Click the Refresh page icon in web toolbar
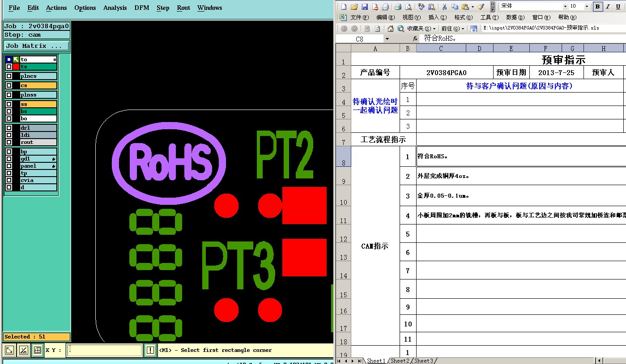The width and height of the screenshot is (626, 364). pyautogui.click(x=377, y=28)
